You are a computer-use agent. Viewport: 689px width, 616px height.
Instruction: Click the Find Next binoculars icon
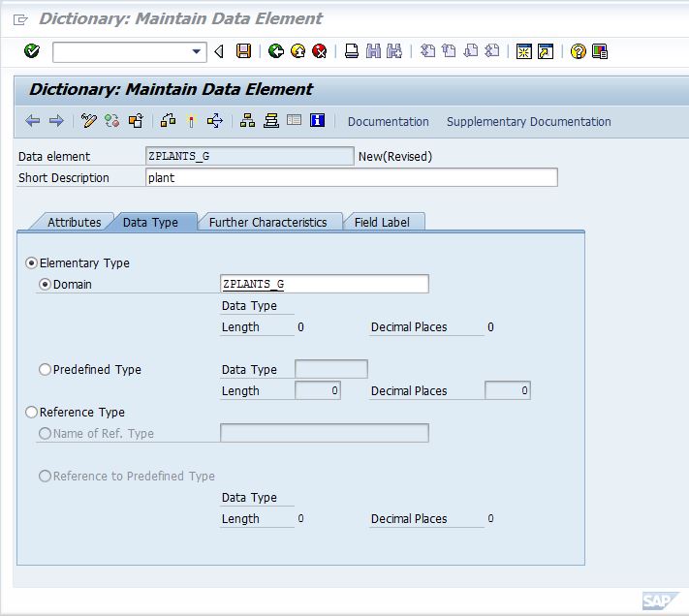tap(394, 51)
